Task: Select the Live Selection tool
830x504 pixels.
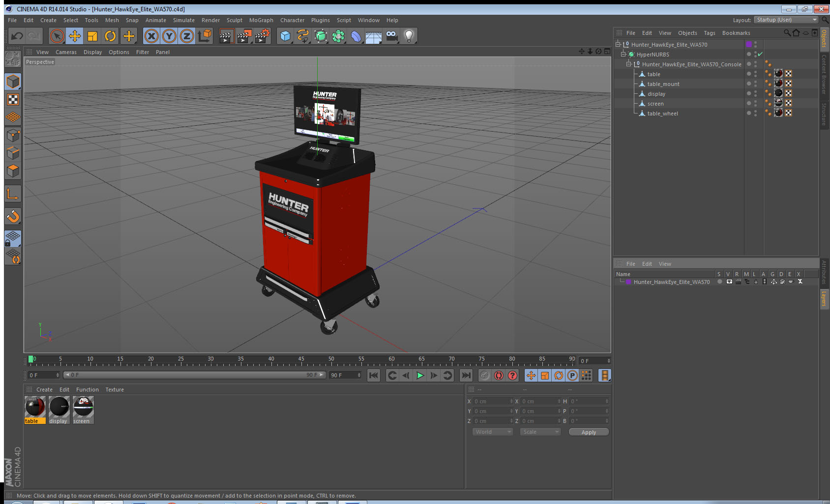Action: pos(57,36)
